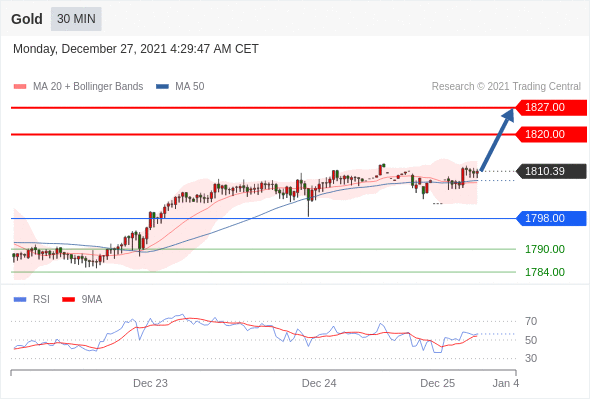Toggle the MA 20 + Bollinger Bands legend swatch
590x400 pixels.
coord(20,87)
